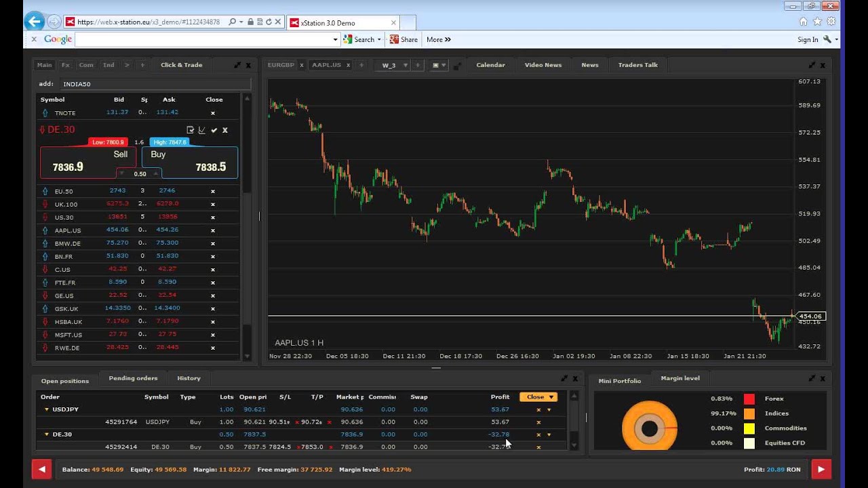Select the BMW.DE row in symbol list

(138, 243)
